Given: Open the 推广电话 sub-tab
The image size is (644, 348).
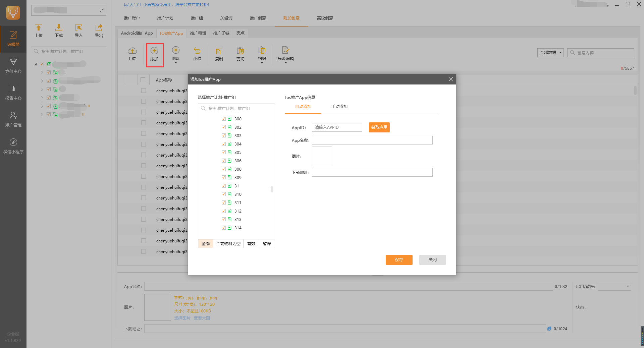Looking at the screenshot, I should pos(198,33).
